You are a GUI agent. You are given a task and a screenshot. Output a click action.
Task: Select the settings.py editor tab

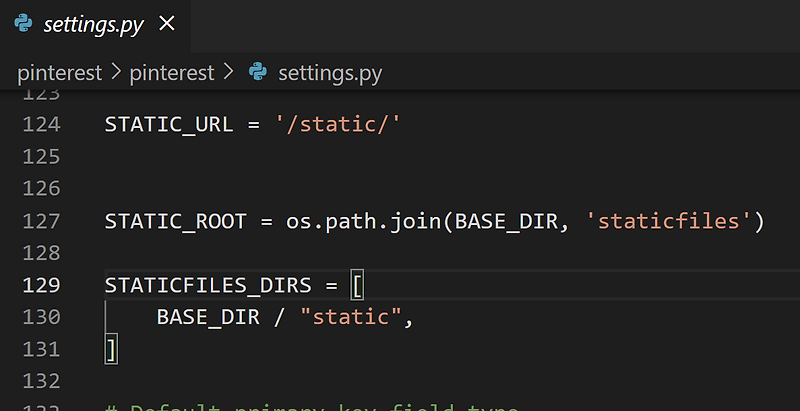tap(95, 25)
